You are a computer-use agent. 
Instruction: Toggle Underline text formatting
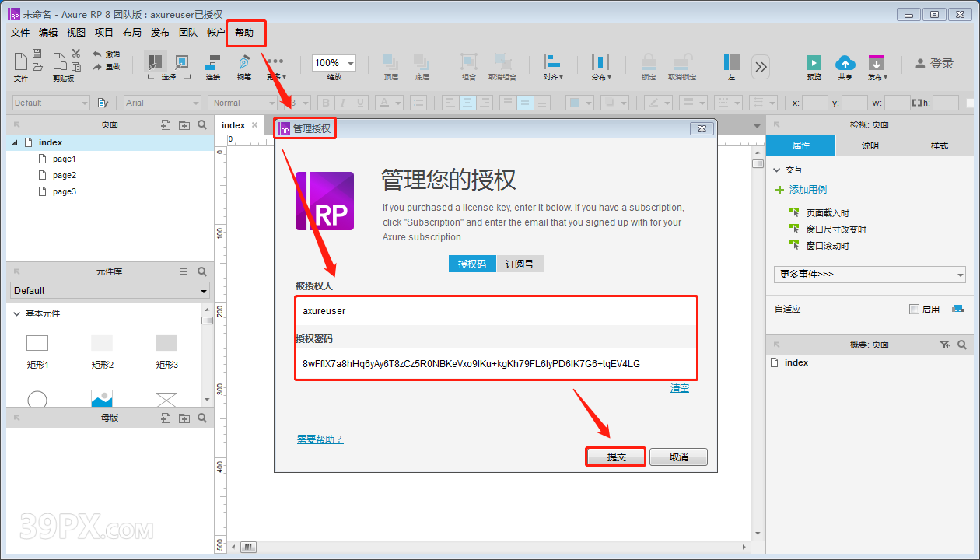click(360, 103)
